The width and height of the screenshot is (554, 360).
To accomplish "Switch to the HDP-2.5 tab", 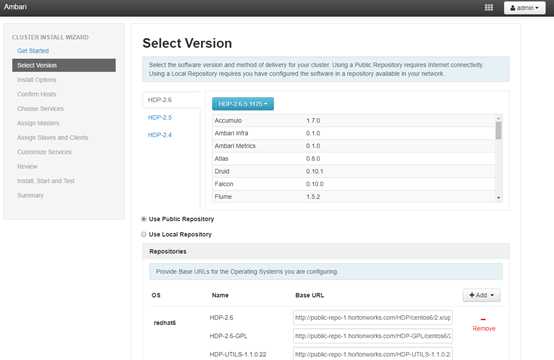I will click(x=160, y=117).
